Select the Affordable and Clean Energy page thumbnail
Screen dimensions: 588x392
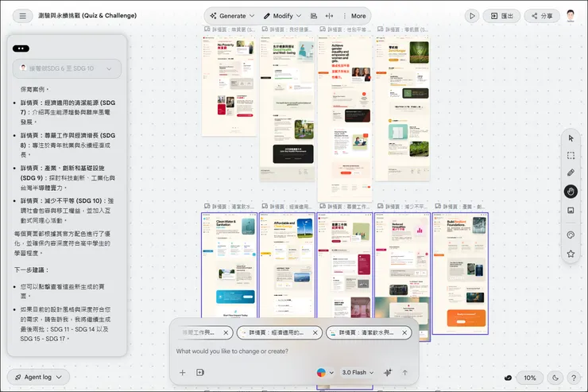(287, 265)
